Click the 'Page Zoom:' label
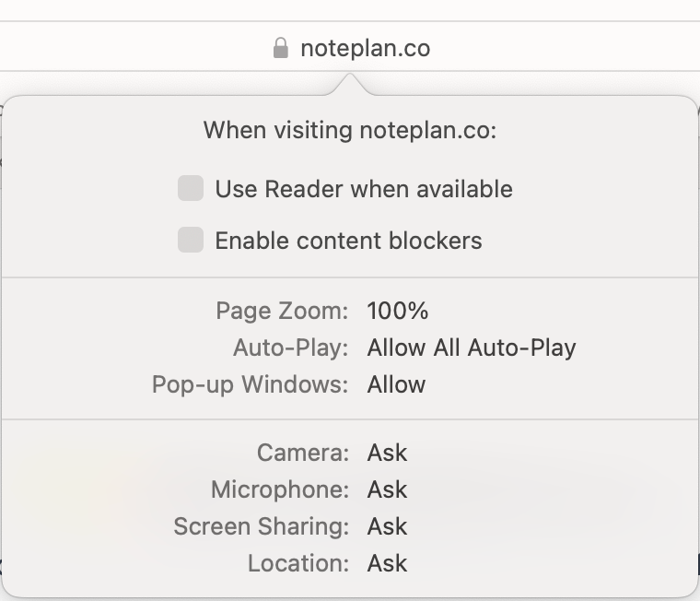This screenshot has width=700, height=601. 282,311
